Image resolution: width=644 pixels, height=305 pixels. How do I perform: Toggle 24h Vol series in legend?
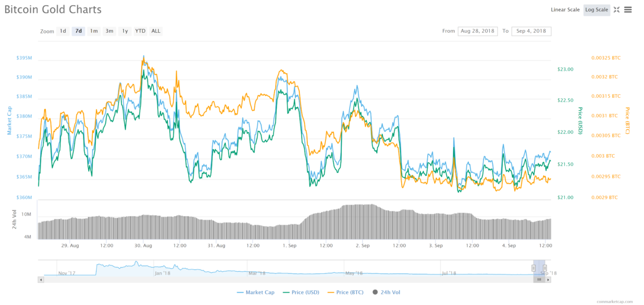pyautogui.click(x=386, y=292)
